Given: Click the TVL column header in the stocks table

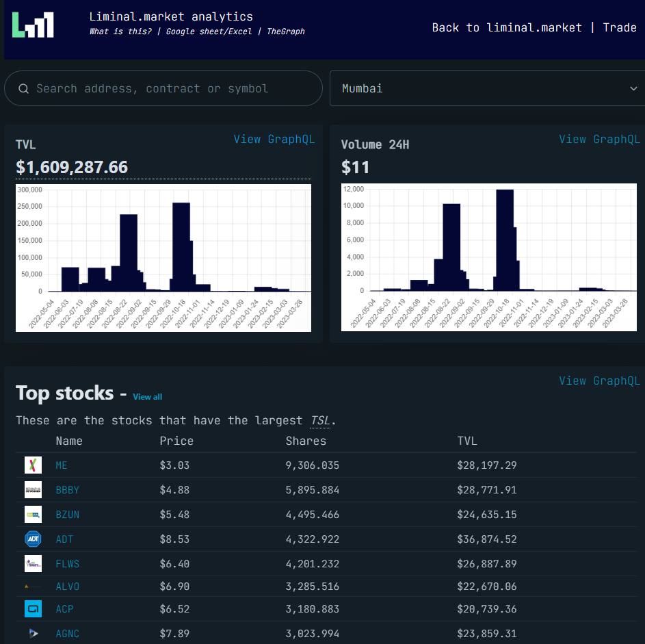Looking at the screenshot, I should 467,441.
